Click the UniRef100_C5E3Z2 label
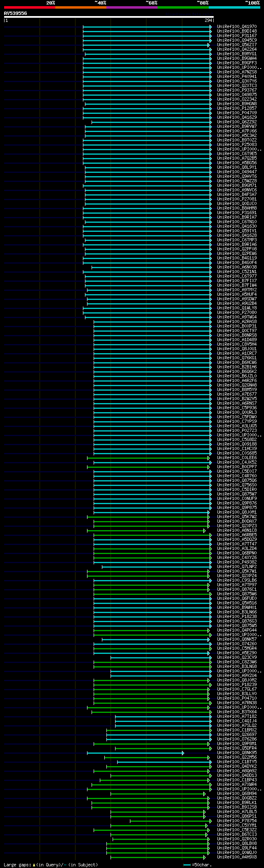The height and width of the screenshot is (868, 264). tap(237, 830)
